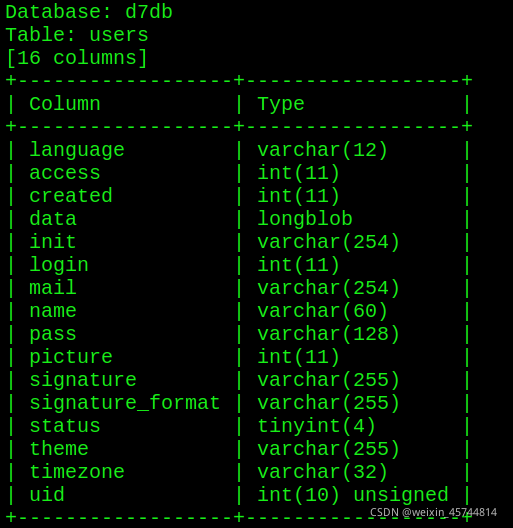Select the pass column name
Viewport: 513px width, 528px height.
(53, 334)
